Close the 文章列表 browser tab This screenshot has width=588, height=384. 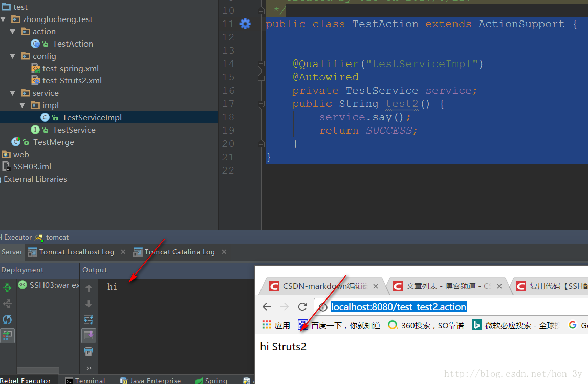click(499, 286)
